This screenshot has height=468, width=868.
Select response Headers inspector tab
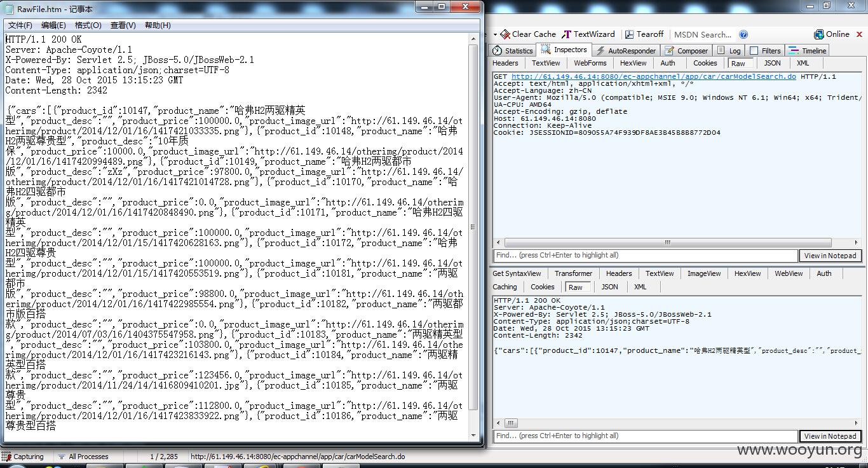click(x=618, y=273)
